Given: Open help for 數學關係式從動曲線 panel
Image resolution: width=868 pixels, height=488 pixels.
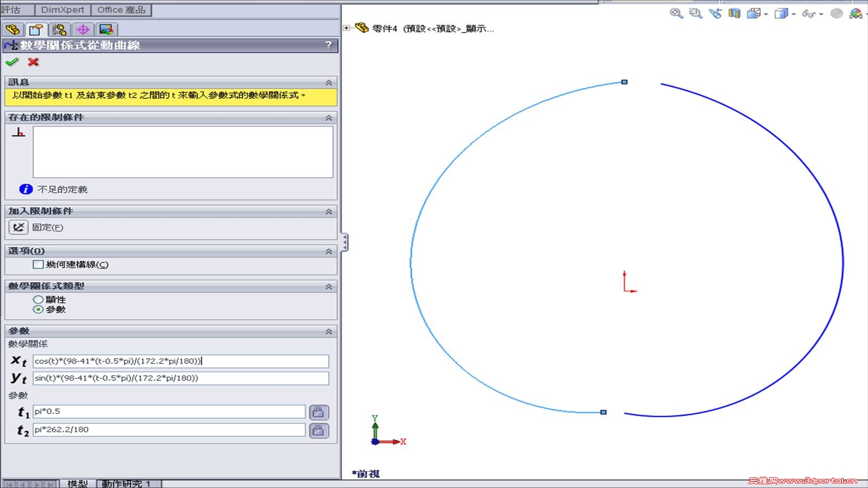Looking at the screenshot, I should (x=329, y=45).
